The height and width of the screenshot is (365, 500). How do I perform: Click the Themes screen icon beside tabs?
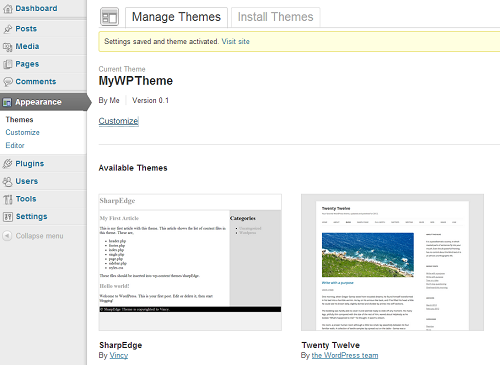click(109, 17)
